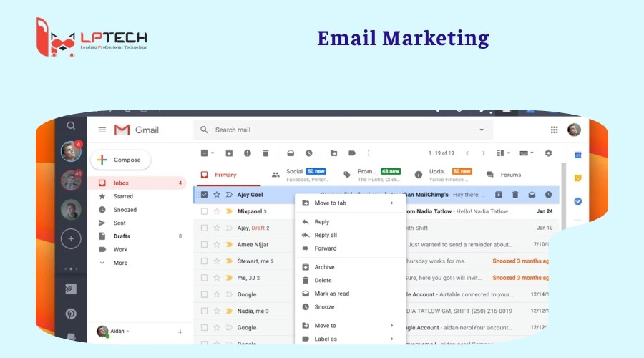Open Google Calendar from the right side panel
Viewport: 644px width, 358px height.
click(578, 155)
